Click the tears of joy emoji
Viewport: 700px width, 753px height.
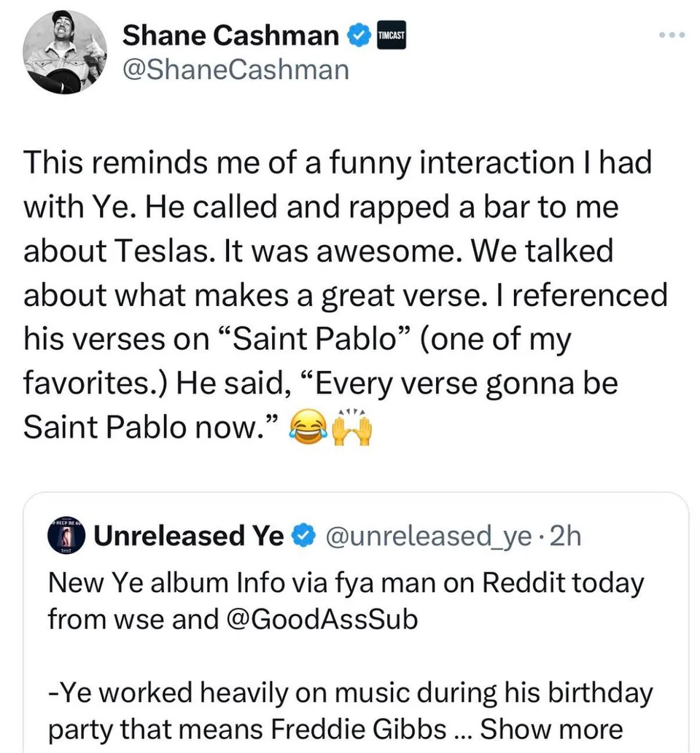point(307,427)
